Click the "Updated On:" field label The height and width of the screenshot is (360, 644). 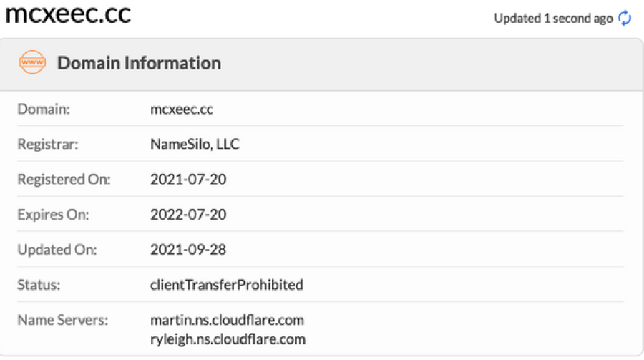[57, 250]
